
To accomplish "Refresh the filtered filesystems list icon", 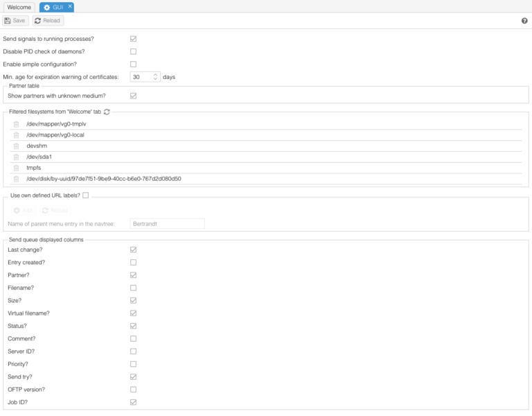I will (x=107, y=112).
